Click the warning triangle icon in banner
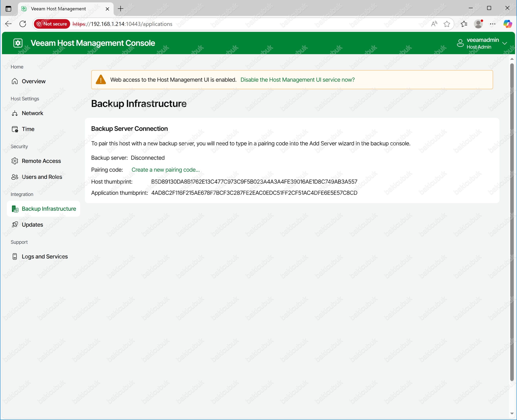 pos(101,80)
